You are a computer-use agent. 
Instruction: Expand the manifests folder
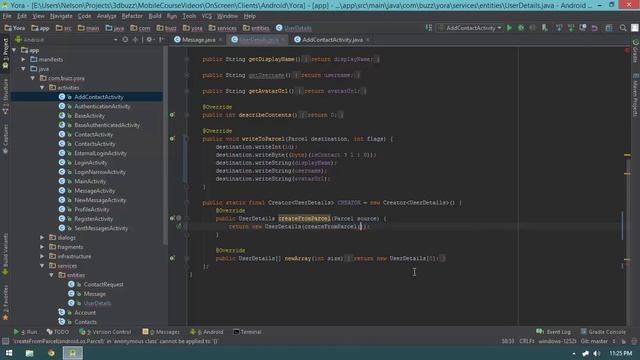pyautogui.click(x=24, y=60)
